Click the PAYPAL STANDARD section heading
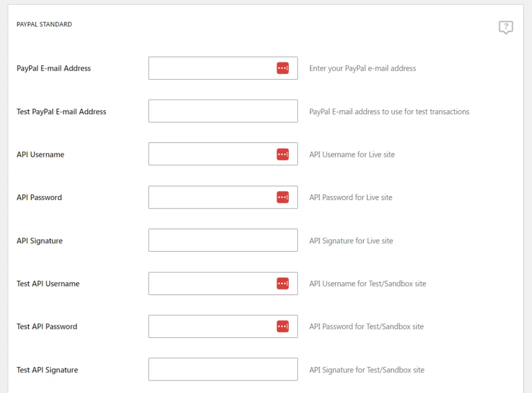Image resolution: width=532 pixels, height=393 pixels. pos(44,24)
